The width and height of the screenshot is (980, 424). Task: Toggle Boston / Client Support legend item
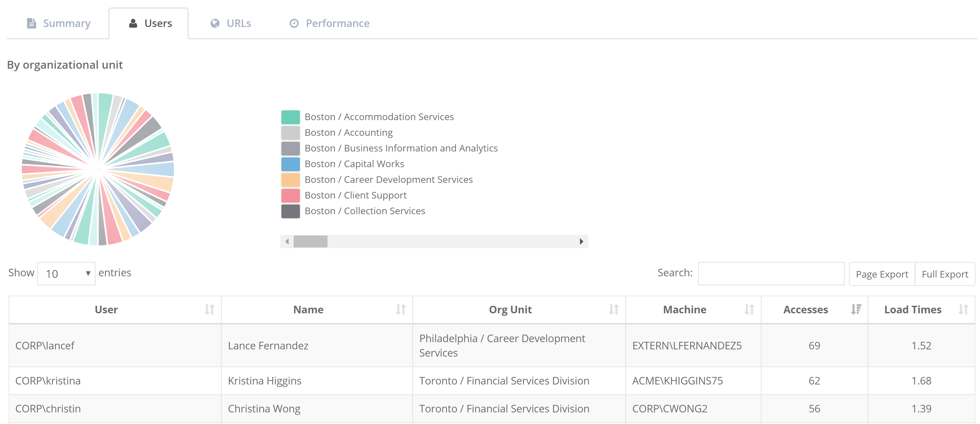(x=355, y=195)
